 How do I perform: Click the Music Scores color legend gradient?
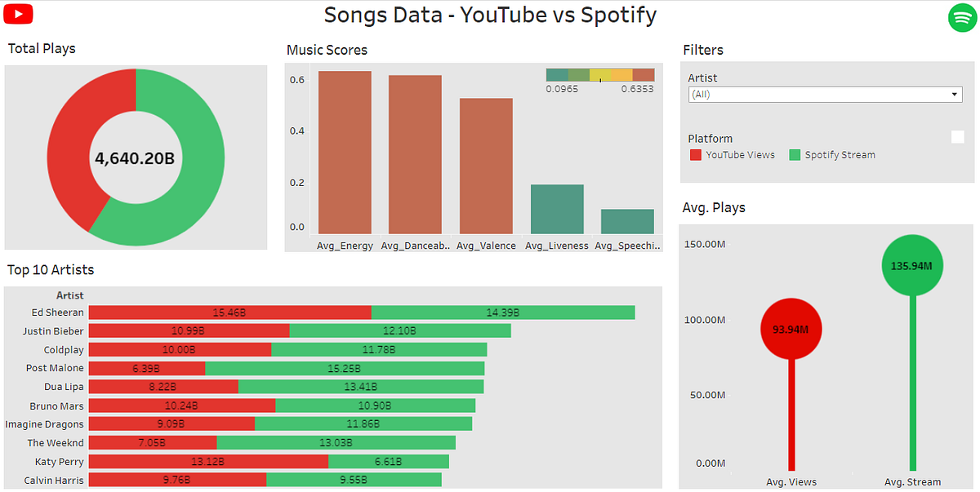pos(600,73)
